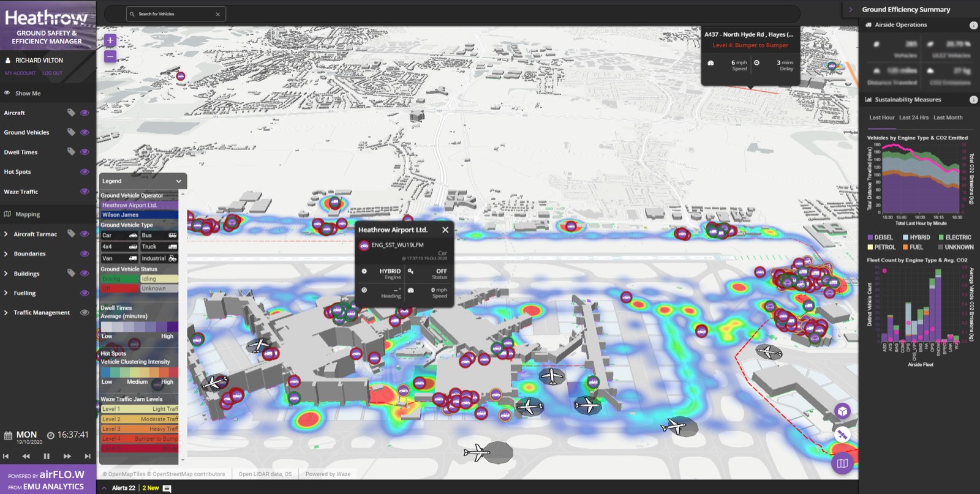Skip to start of playback
This screenshot has height=494, width=980.
click(x=6, y=456)
